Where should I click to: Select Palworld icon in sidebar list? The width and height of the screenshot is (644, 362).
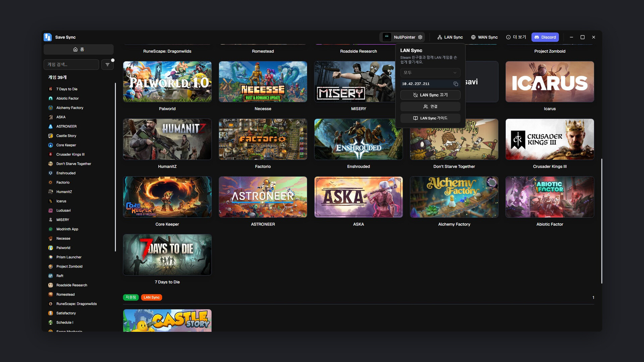tap(51, 248)
